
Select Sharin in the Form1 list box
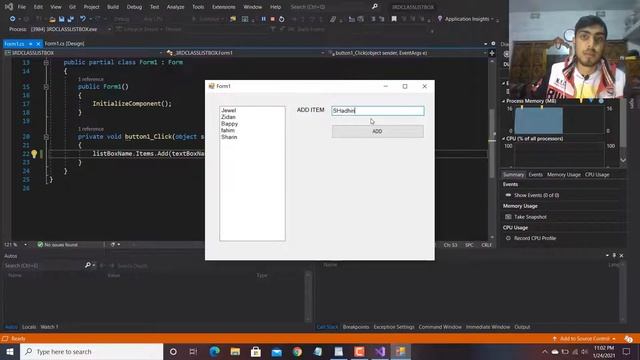pyautogui.click(x=229, y=137)
